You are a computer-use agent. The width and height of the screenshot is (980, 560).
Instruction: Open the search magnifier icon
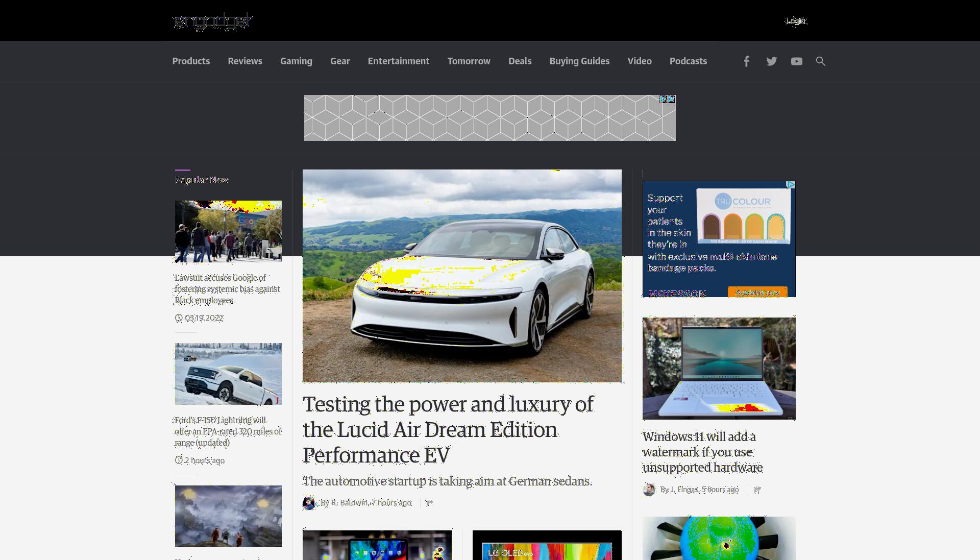(820, 61)
